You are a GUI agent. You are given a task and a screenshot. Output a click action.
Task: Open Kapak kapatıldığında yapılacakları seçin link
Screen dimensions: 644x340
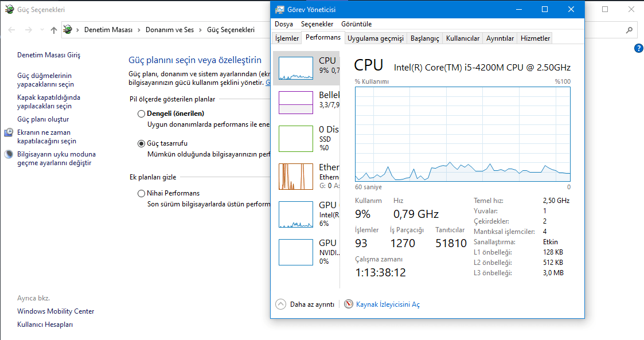[49, 102]
